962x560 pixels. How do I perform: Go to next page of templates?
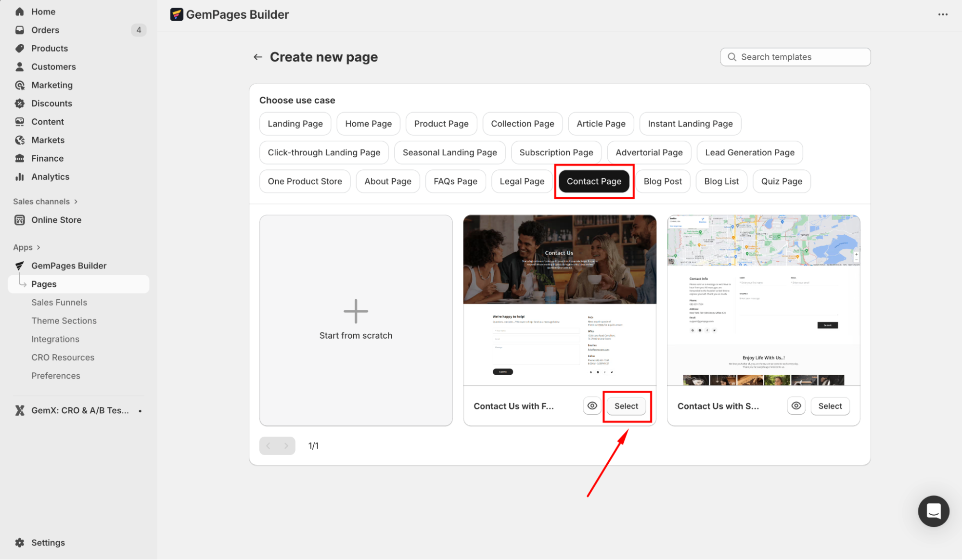(x=286, y=445)
